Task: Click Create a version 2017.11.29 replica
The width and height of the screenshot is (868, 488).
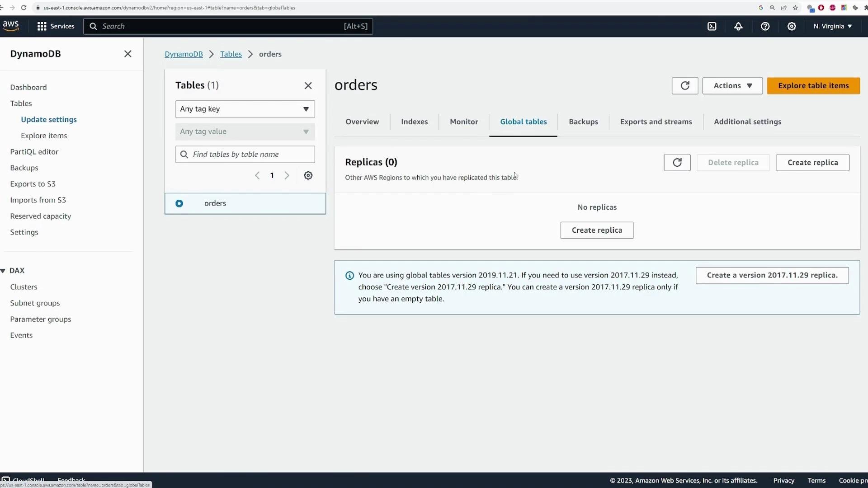Action: pos(772,275)
